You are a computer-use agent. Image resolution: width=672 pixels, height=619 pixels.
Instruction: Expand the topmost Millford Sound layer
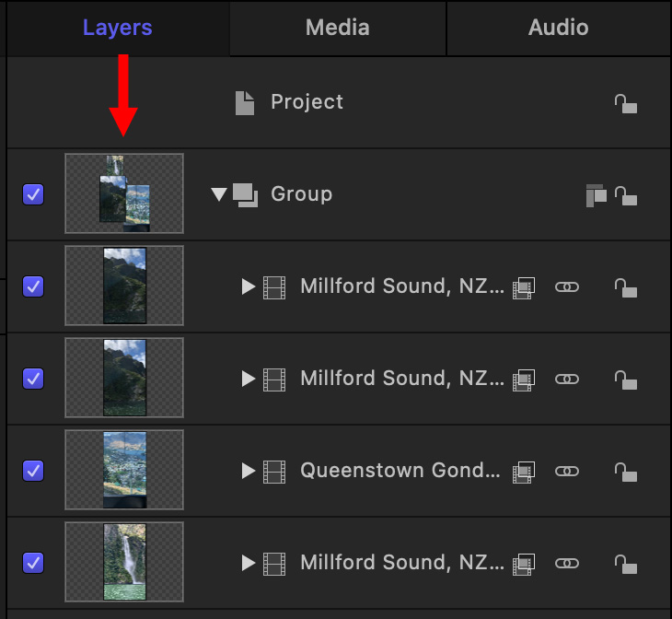248,286
